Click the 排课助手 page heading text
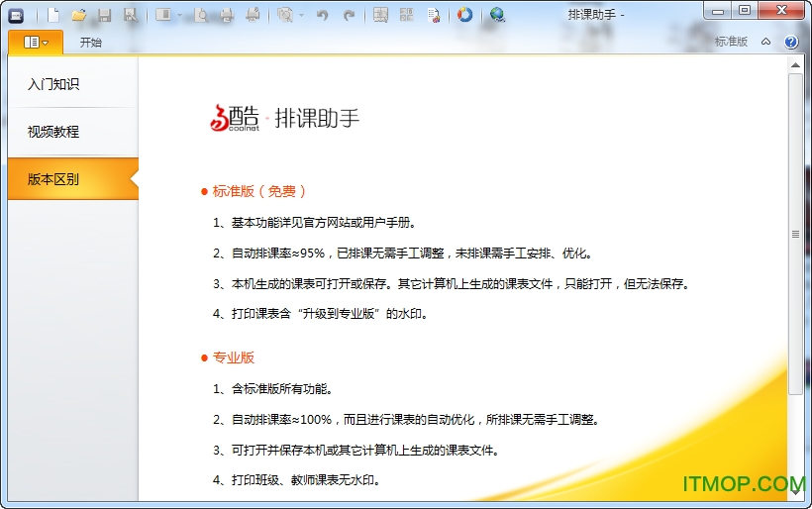The image size is (812, 509). click(317, 119)
